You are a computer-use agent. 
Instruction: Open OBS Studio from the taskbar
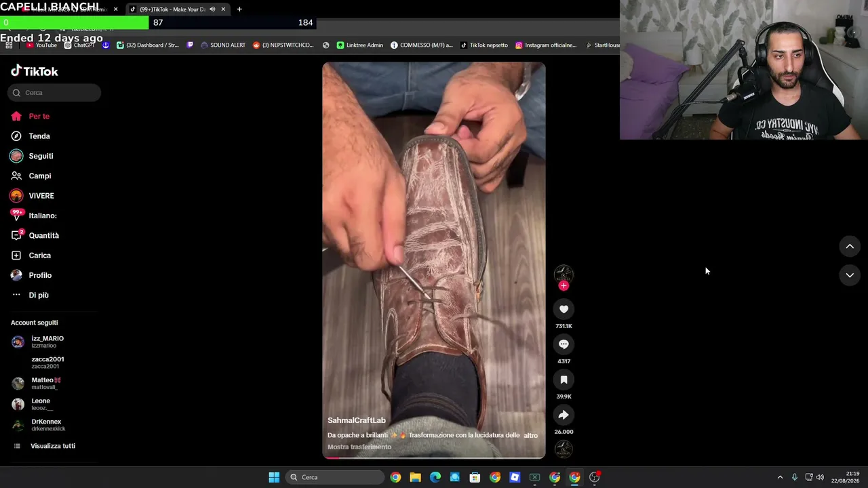point(595,477)
